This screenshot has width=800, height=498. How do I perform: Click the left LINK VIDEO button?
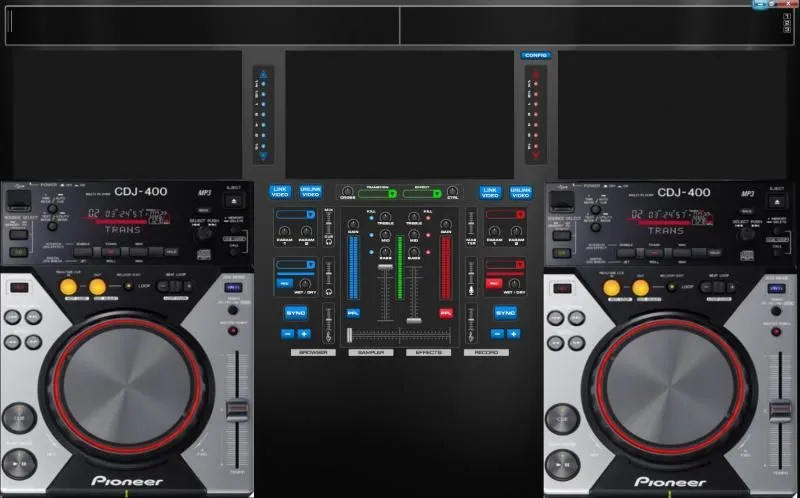click(280, 192)
